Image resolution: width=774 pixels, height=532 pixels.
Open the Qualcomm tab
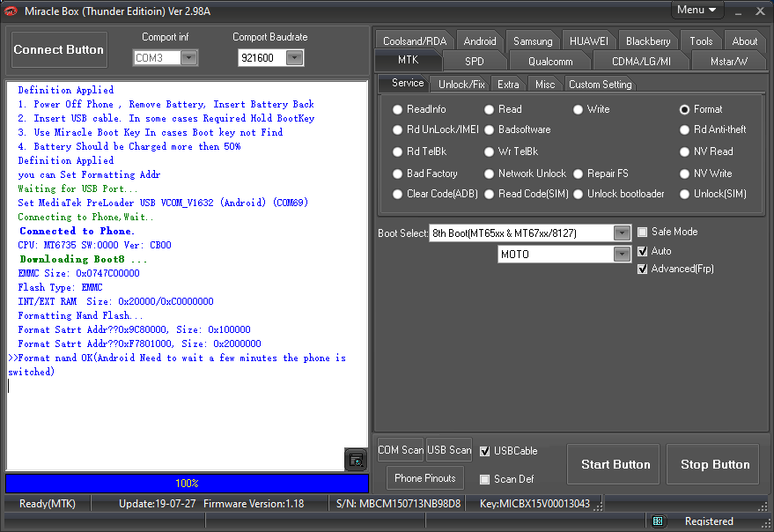[550, 62]
